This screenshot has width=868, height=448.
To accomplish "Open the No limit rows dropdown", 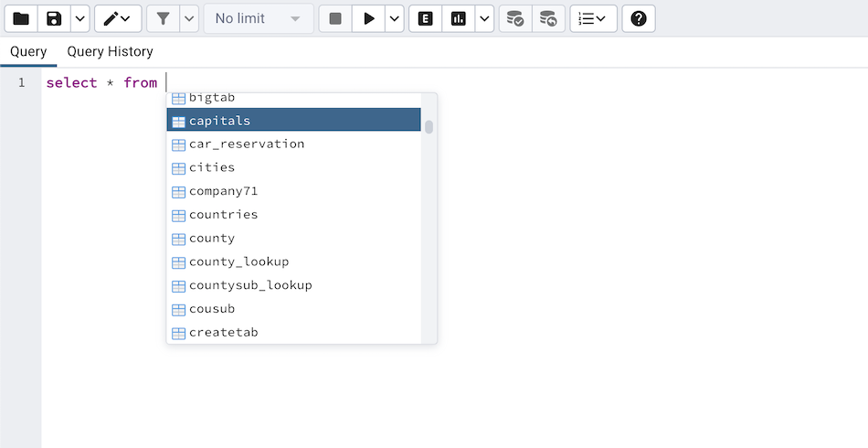I will 258,18.
